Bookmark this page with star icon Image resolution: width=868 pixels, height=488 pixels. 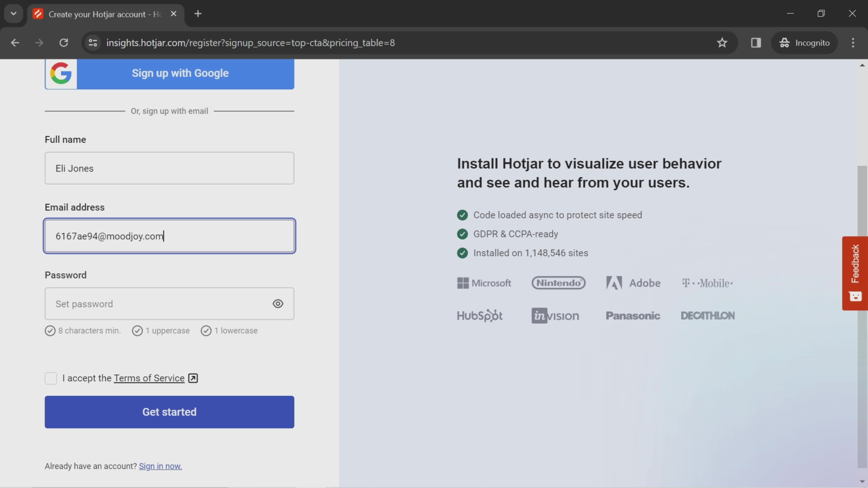click(722, 43)
